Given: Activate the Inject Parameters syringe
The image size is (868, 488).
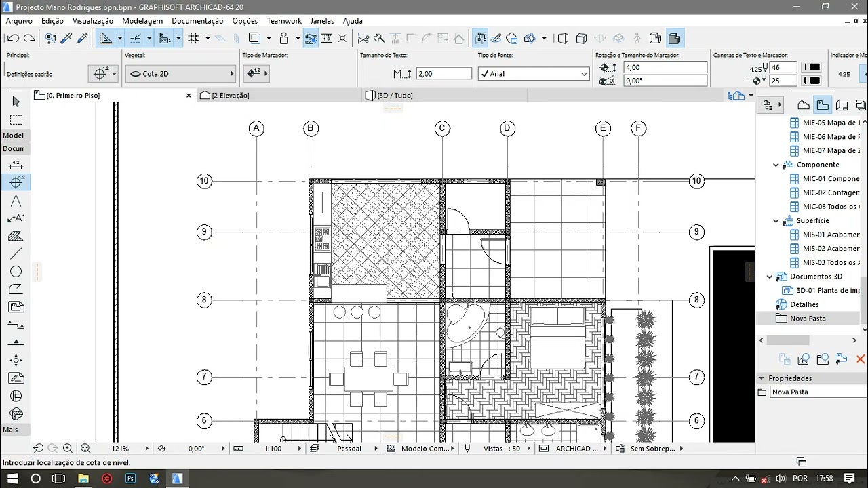Looking at the screenshot, I should 83,39.
